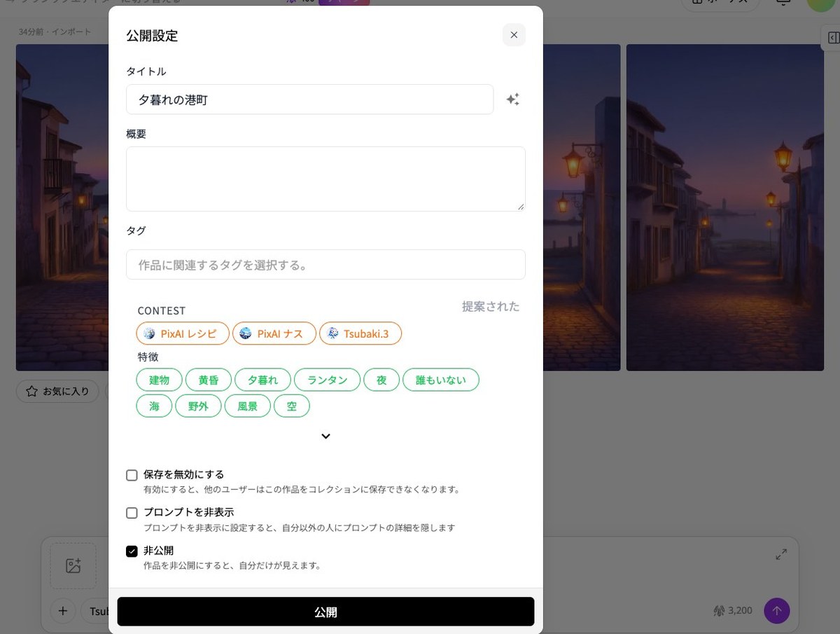
Task: Enable the 保存を無効にする checkbox
Action: click(x=132, y=475)
